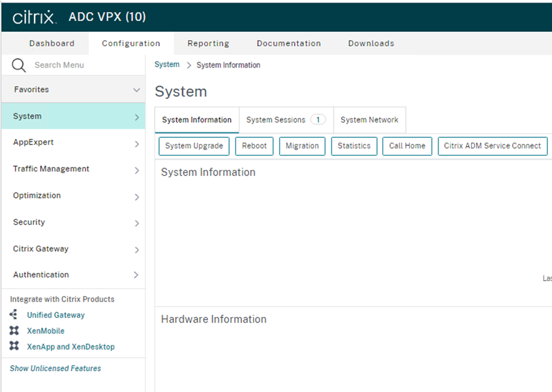Click the Citrix logo in header
The height and width of the screenshot is (392, 552).
pyautogui.click(x=34, y=17)
